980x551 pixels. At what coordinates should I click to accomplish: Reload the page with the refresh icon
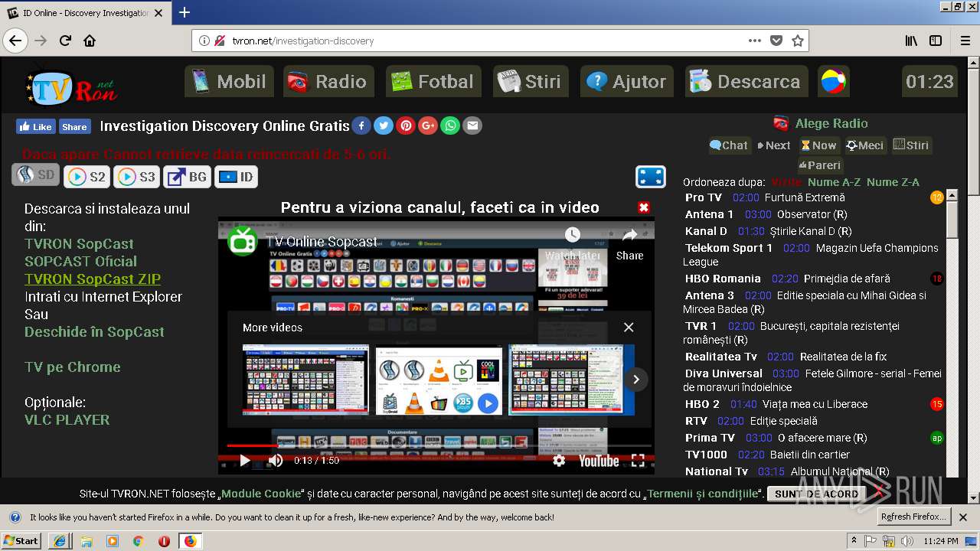tap(66, 41)
